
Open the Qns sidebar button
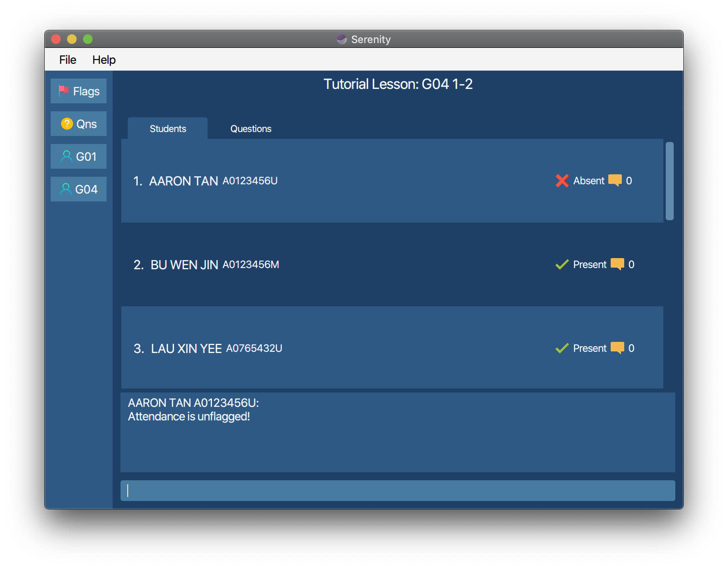(x=79, y=124)
